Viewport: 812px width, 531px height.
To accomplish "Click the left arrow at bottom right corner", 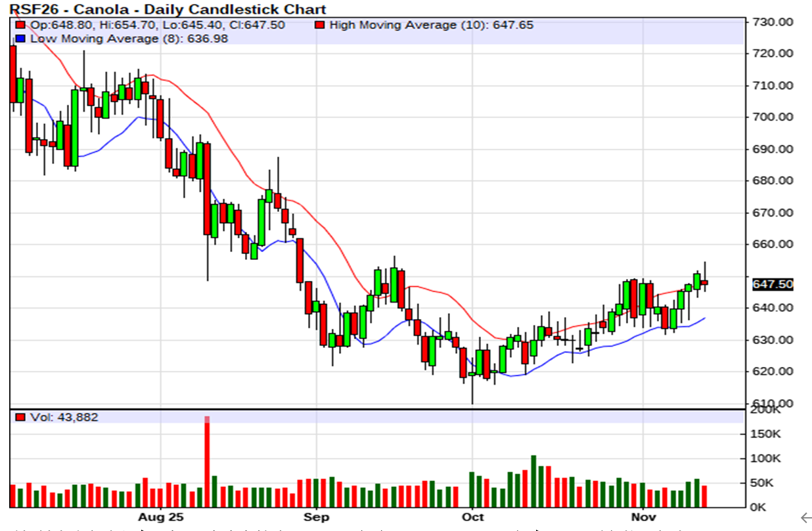I will (805, 518).
